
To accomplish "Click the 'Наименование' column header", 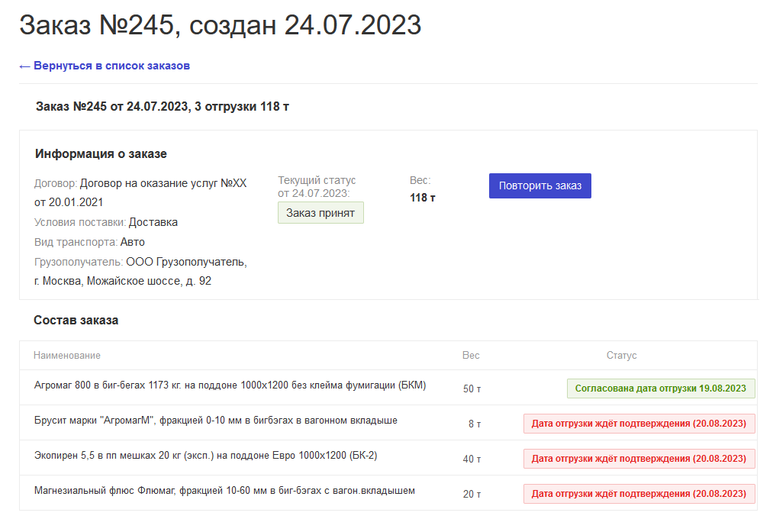I will (x=67, y=356).
